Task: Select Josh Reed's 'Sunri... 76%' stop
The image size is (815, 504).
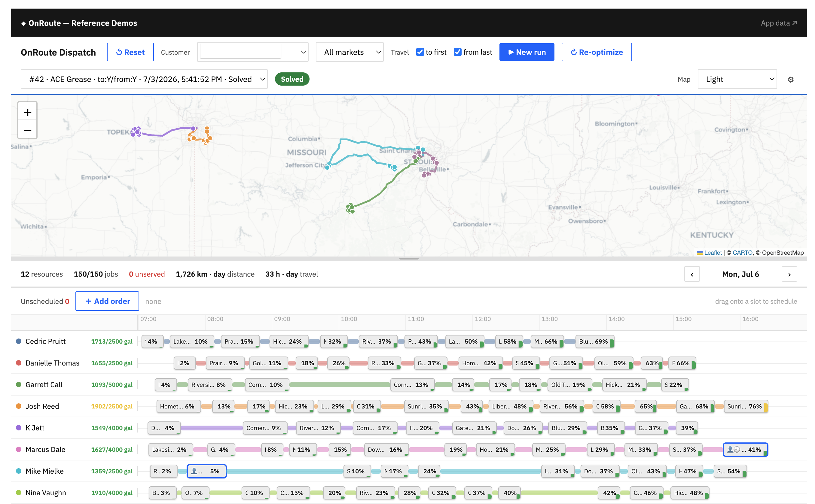Action: tap(746, 406)
